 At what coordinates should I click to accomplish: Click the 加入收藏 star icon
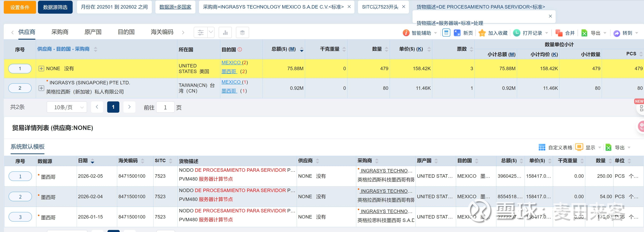482,33
